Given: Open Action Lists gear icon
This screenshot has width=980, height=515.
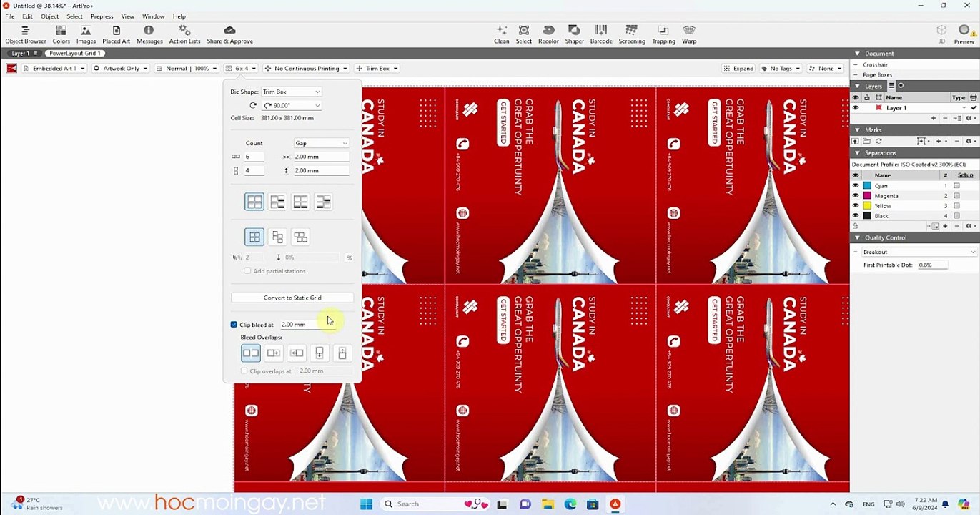Looking at the screenshot, I should click(x=184, y=34).
